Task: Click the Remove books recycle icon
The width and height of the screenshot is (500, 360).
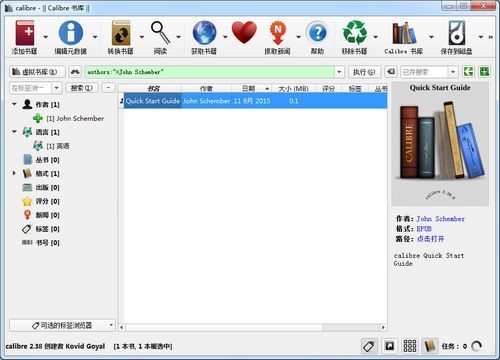Action: (355, 33)
